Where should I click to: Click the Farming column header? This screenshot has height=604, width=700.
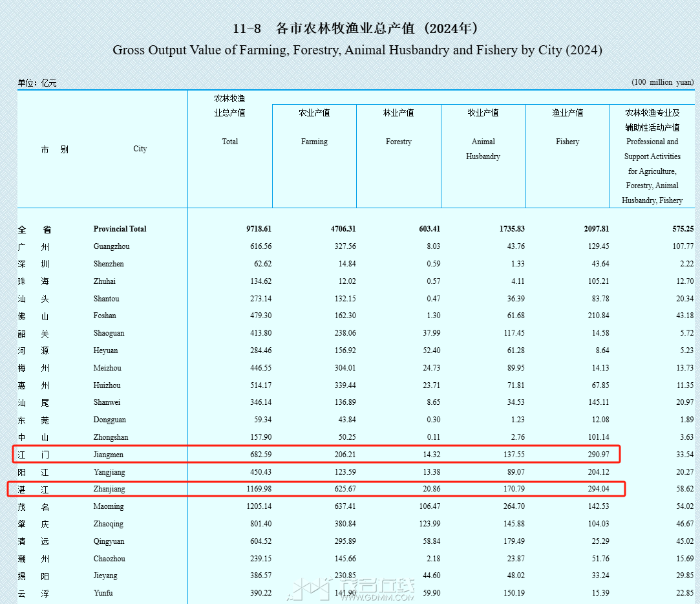point(314,142)
